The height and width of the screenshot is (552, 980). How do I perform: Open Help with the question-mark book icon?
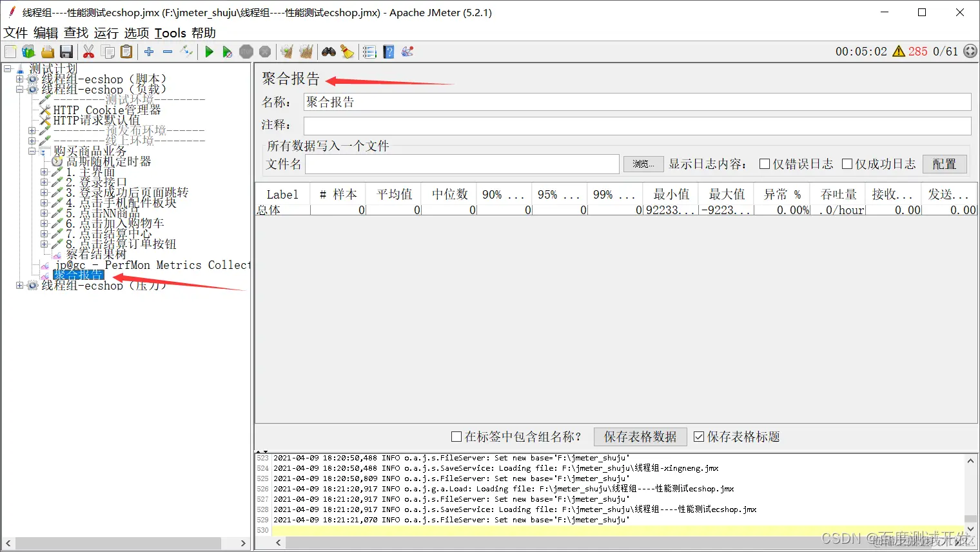click(389, 52)
